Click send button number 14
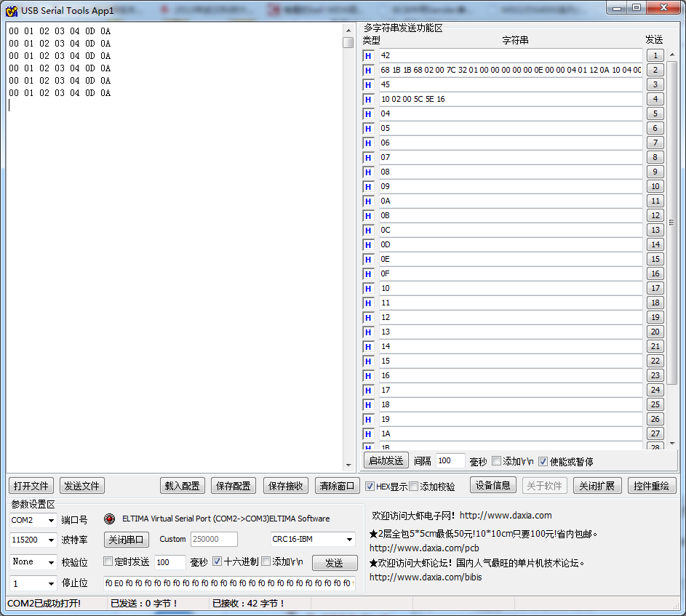686x616 pixels. [655, 244]
